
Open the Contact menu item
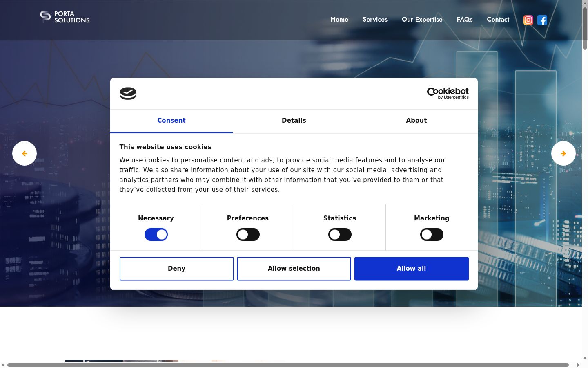[498, 20]
